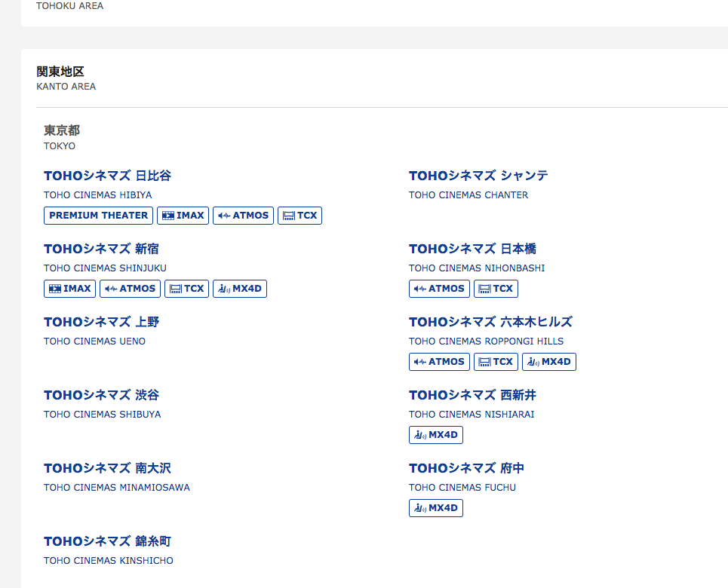Click the ATMOS badge under Nihonbashi theater
The image size is (728, 588).
point(439,289)
